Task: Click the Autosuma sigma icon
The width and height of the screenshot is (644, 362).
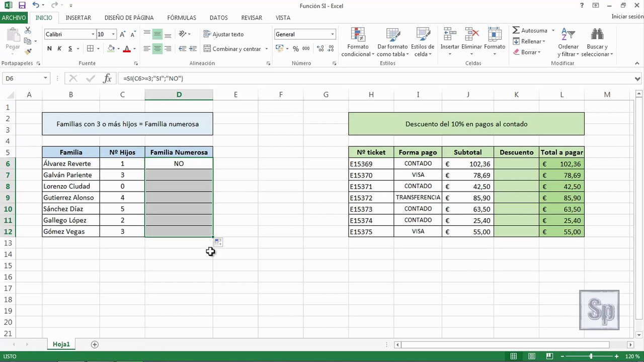Action: [516, 31]
